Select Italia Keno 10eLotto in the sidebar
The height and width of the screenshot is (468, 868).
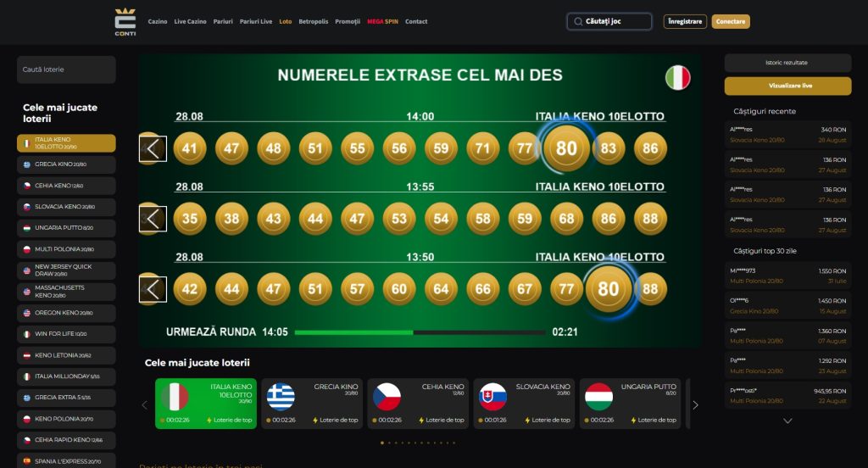pyautogui.click(x=66, y=143)
